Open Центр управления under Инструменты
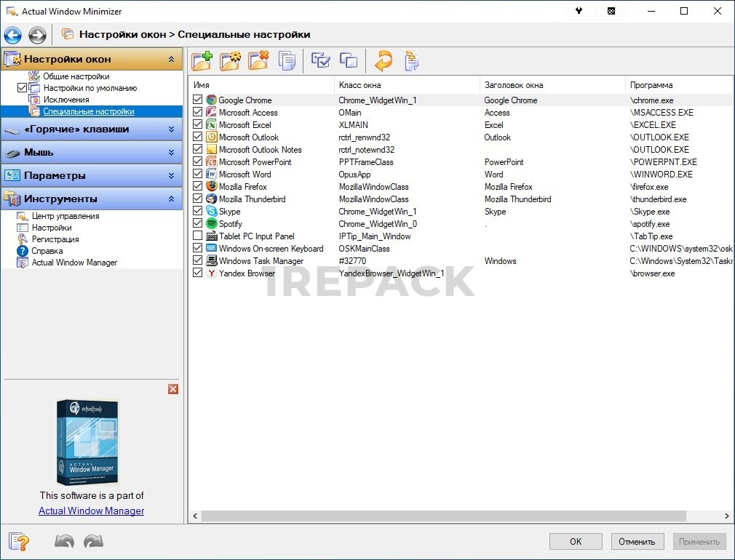 65,216
